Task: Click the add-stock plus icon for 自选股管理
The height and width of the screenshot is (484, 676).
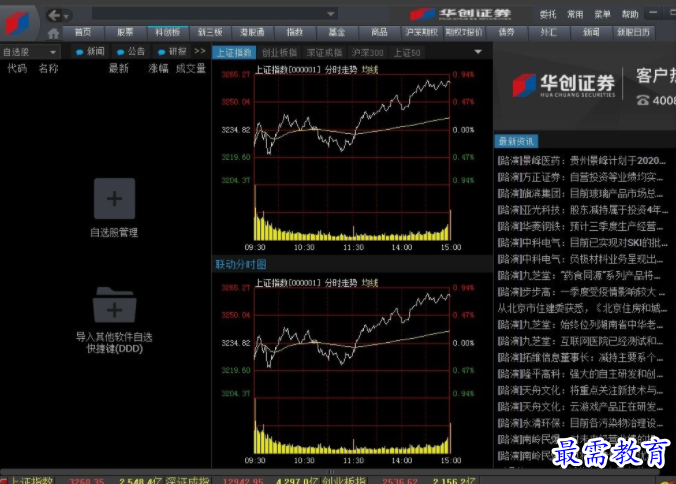Action: point(114,199)
